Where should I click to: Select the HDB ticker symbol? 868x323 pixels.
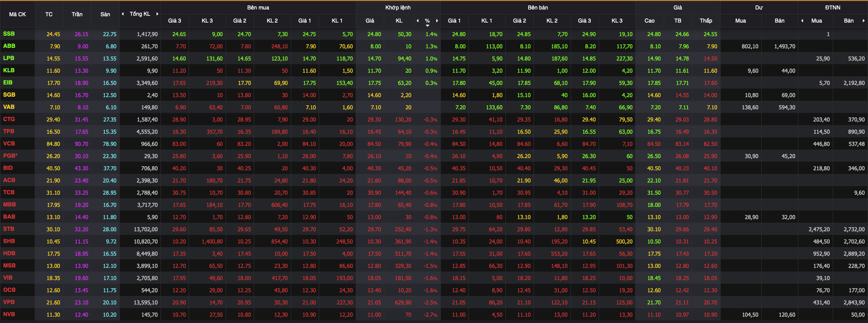(9, 253)
